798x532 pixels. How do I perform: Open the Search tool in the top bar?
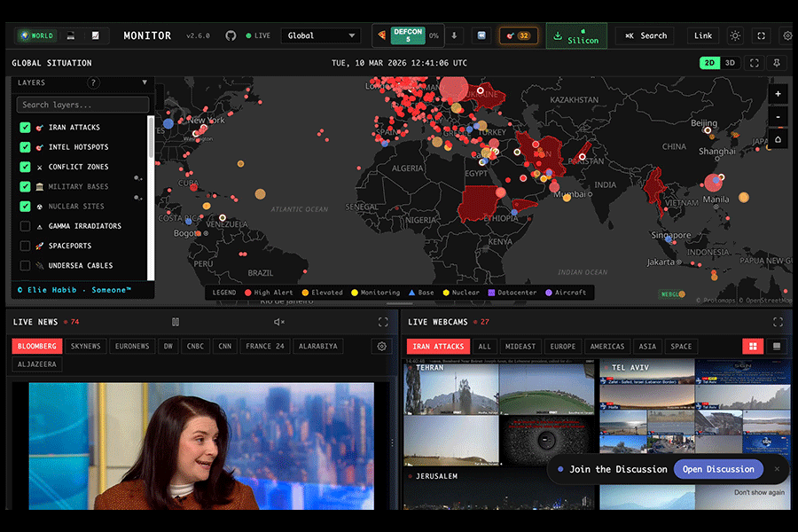(645, 35)
